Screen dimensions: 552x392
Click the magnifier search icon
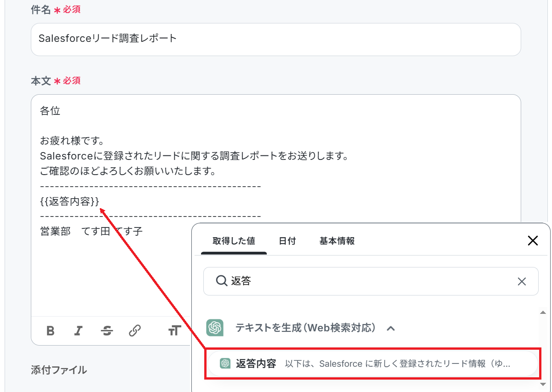[x=221, y=281]
